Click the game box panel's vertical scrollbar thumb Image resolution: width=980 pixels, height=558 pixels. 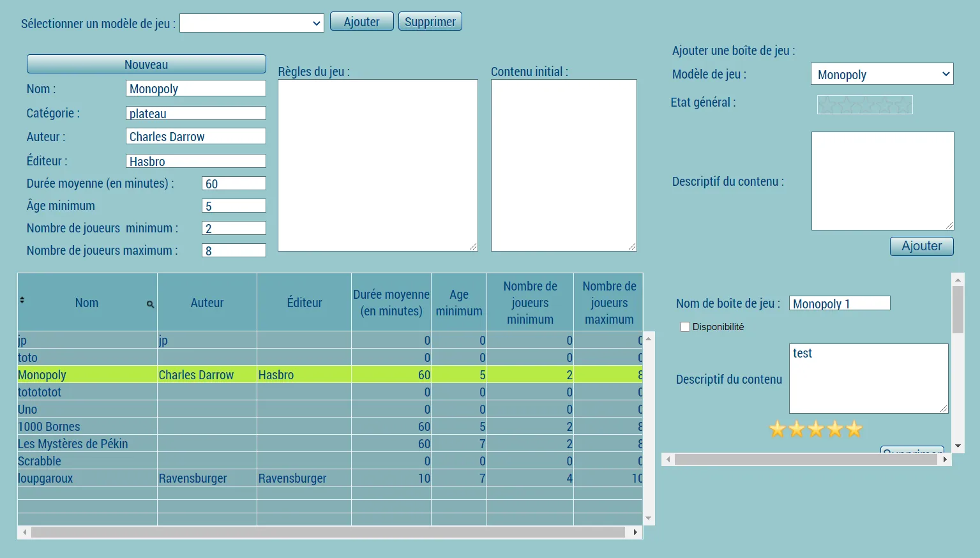(x=958, y=310)
